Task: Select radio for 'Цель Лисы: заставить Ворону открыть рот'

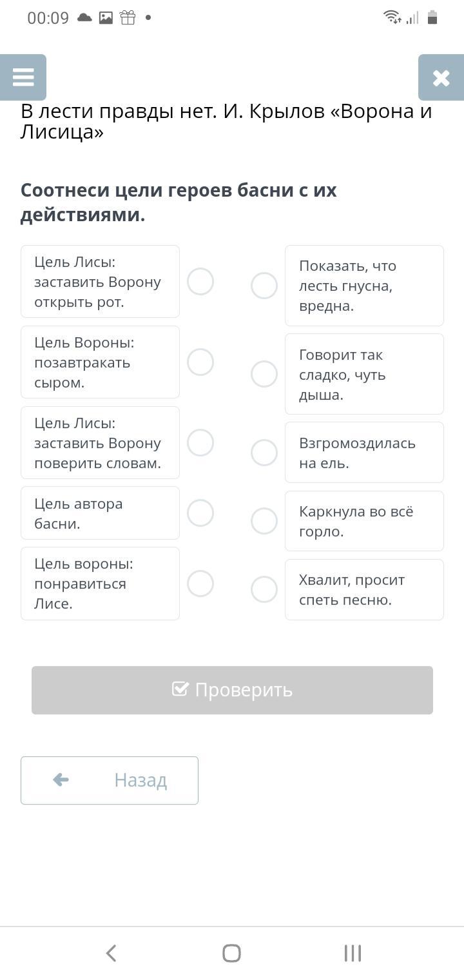Action: coord(200,282)
